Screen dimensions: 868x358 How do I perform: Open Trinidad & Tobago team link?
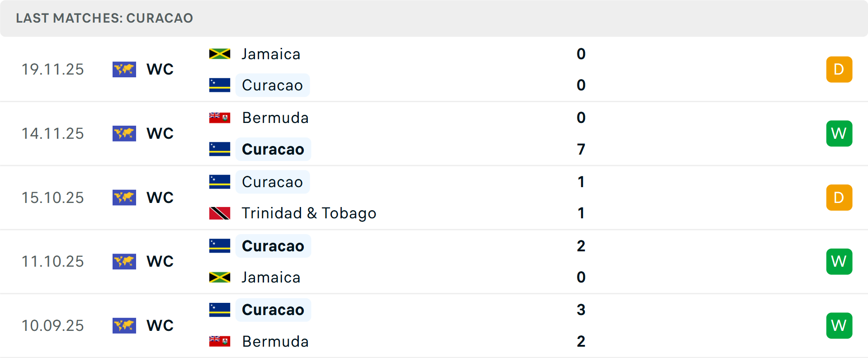coord(309,213)
